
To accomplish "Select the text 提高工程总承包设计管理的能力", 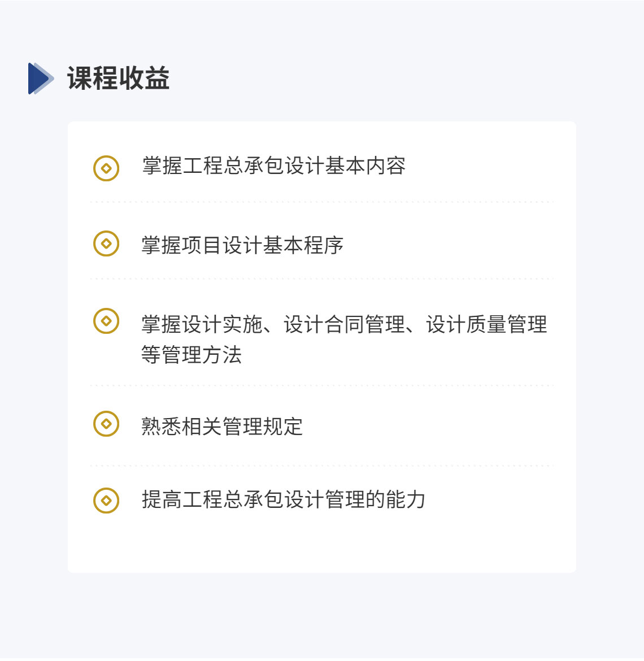I will pos(283,499).
